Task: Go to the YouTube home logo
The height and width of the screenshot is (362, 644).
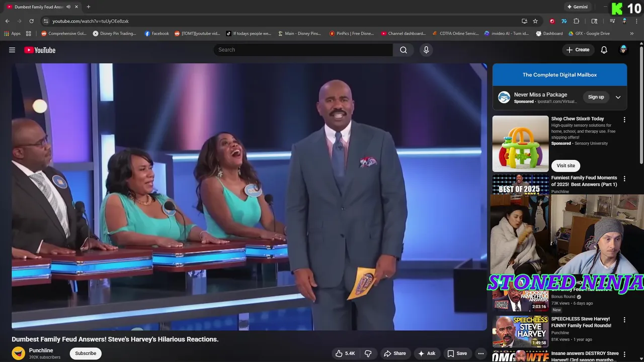Action: (40, 50)
